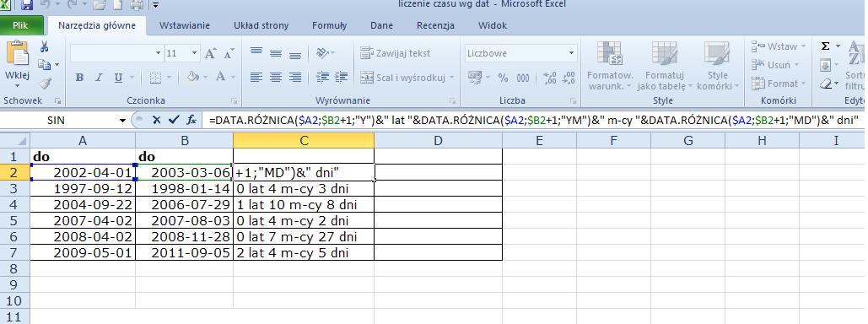The image size is (868, 324).
Task: Expand the Scal i wyśrodkuj arrow
Action: 451,78
